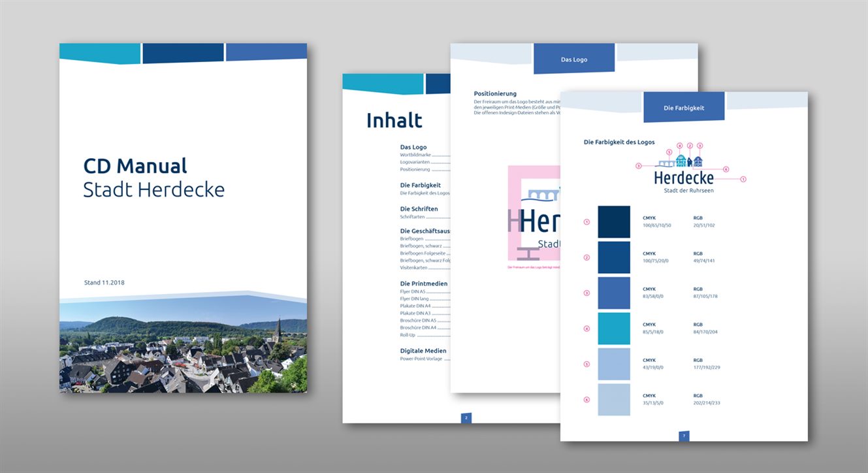
Task: Open 'Die Farbigkeit' section in the Inhalt list
Action: pyautogui.click(x=419, y=185)
